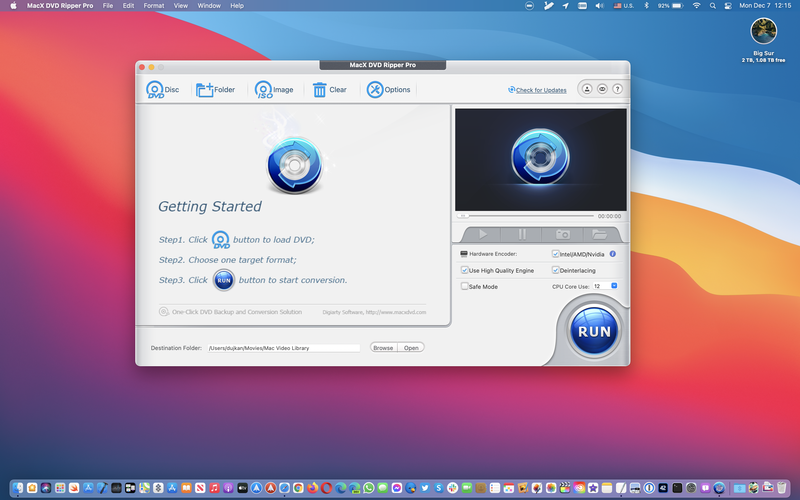800x500 pixels.
Task: Click Browse to choose destination folder
Action: click(x=383, y=348)
